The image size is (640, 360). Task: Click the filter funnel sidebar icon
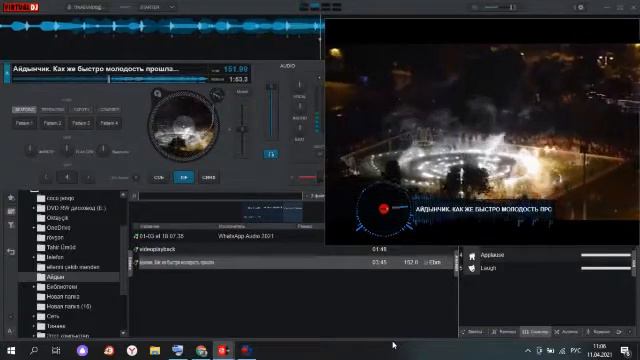tap(11, 225)
